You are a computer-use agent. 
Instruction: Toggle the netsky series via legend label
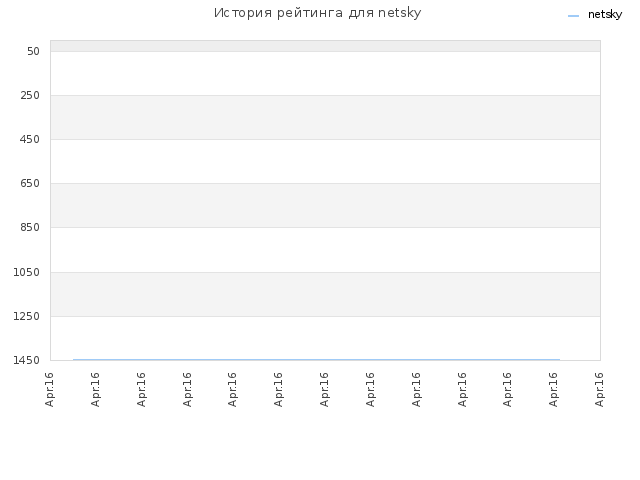pyautogui.click(x=605, y=14)
